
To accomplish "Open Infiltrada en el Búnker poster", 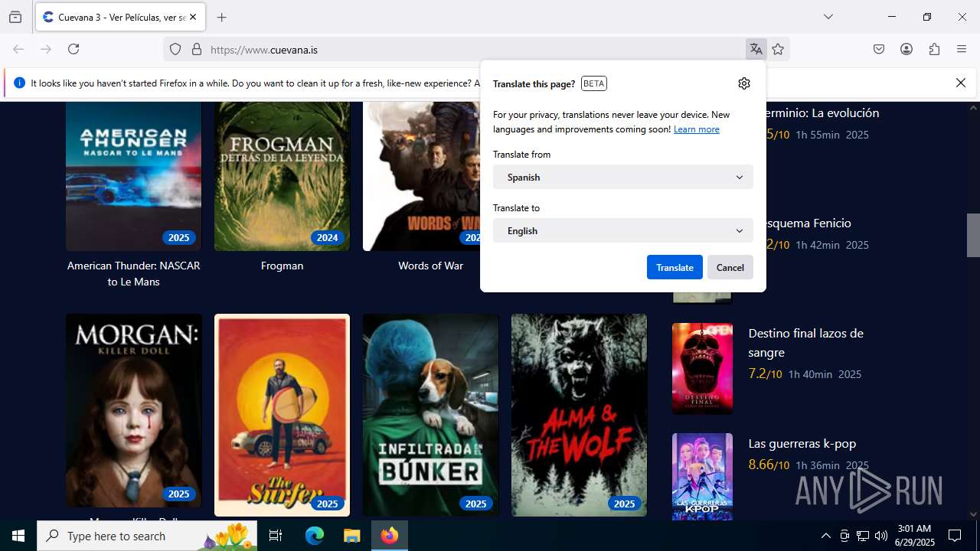I will click(x=430, y=415).
